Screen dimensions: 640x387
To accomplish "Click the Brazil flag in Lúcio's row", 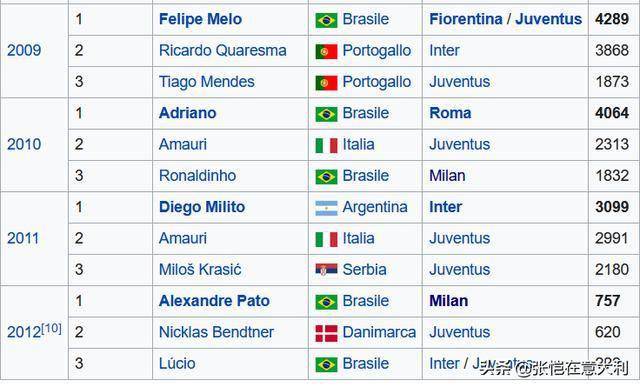I will tap(326, 365).
